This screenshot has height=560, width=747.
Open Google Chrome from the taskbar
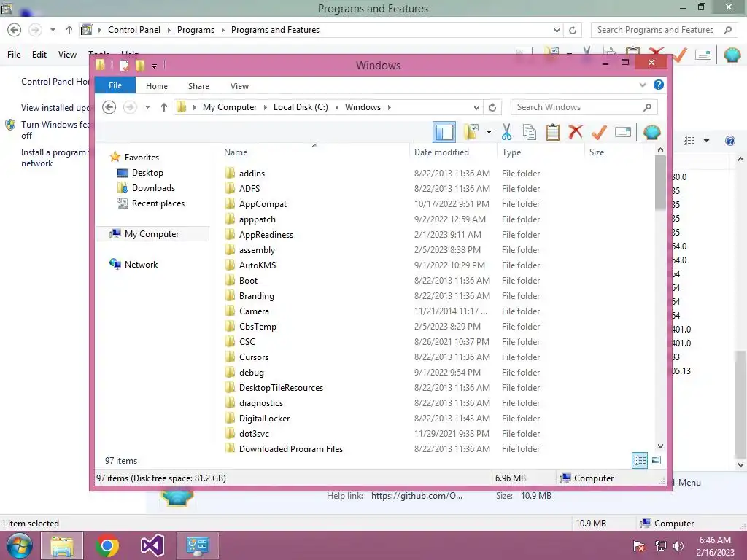pyautogui.click(x=107, y=545)
